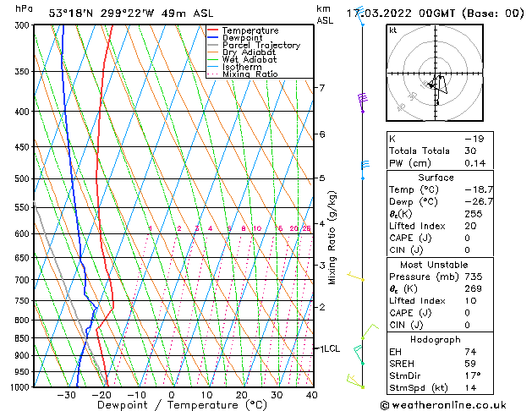This screenshot has height=411, width=532.
Task: Click the station coordinates '53°18'N 299°22'W 49m ASL'
Action: pyautogui.click(x=131, y=14)
